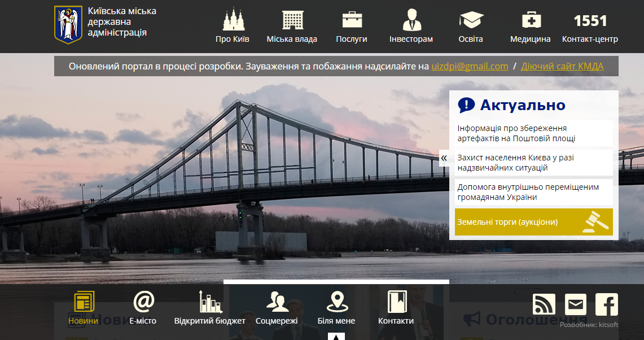Expand the bottom bar with the up arrow

336,337
